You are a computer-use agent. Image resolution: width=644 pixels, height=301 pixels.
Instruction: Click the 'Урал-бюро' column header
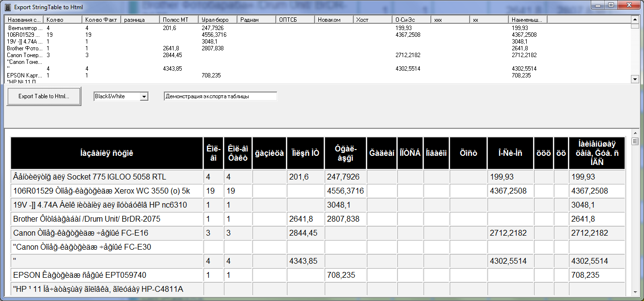218,20
